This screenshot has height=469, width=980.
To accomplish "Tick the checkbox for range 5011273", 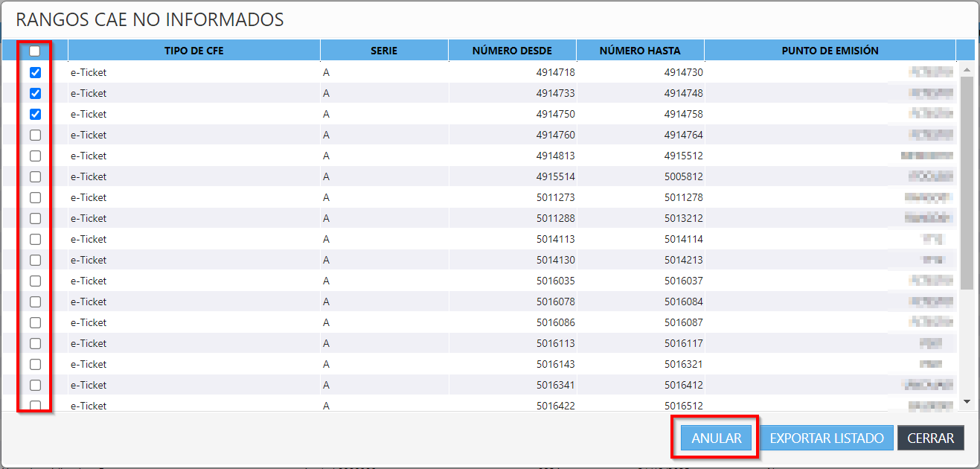I will click(x=35, y=198).
